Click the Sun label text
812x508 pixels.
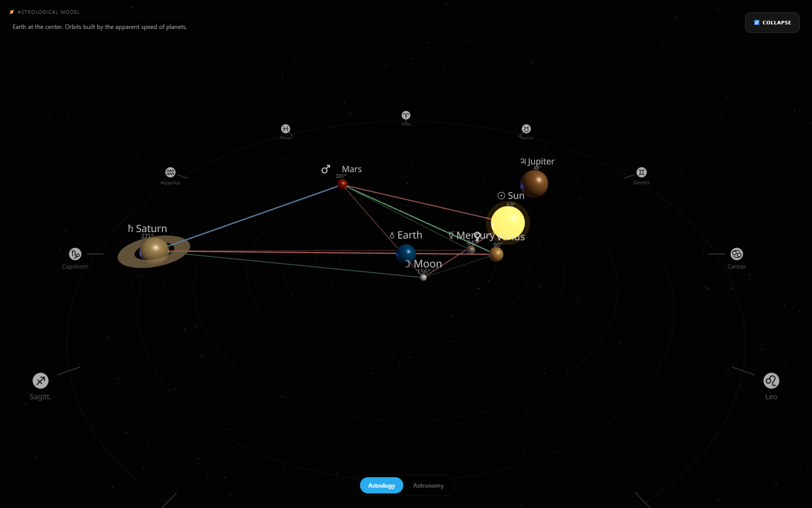(516, 196)
